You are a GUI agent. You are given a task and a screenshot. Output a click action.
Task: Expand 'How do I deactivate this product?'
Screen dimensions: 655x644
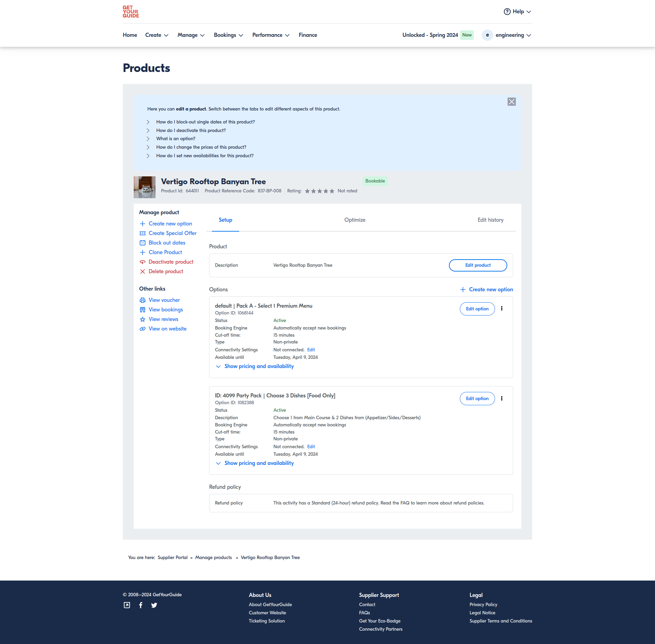[x=191, y=130]
